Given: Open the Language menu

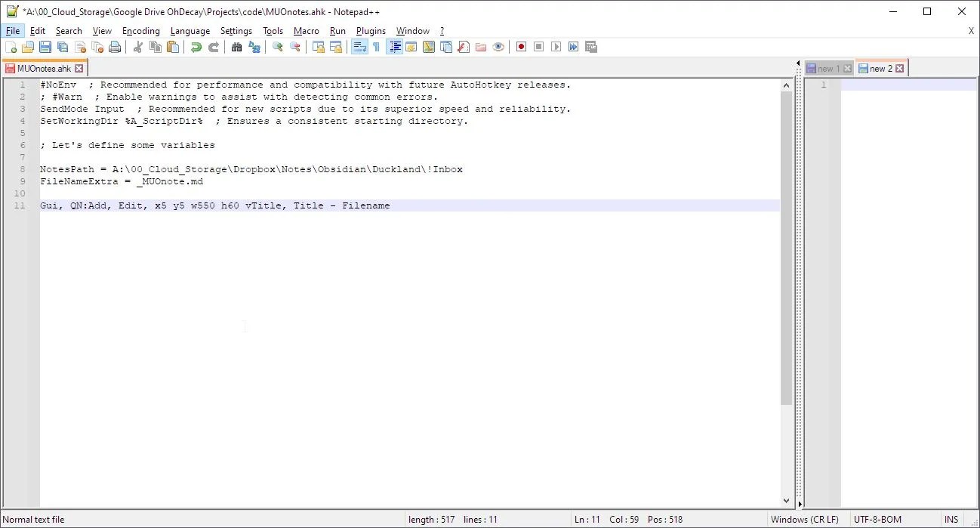Looking at the screenshot, I should [190, 30].
